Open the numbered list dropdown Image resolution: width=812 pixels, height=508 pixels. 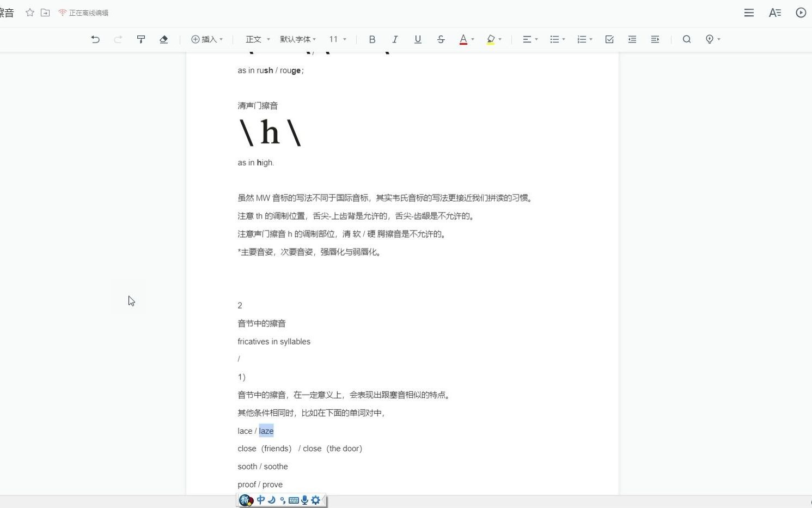(x=585, y=39)
